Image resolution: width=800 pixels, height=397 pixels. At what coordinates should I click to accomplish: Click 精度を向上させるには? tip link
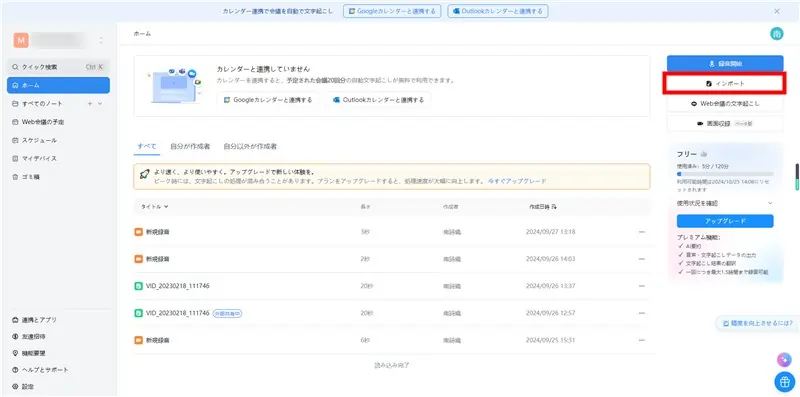tap(758, 323)
